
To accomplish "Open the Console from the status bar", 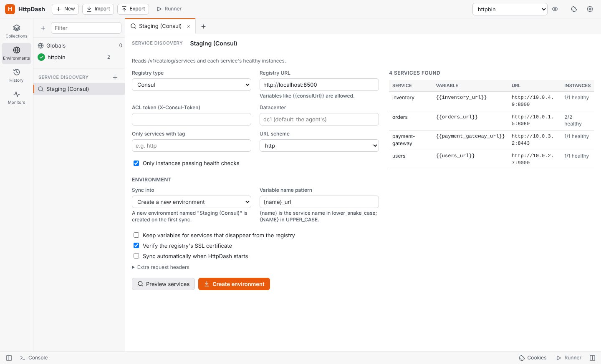I will tap(34, 358).
